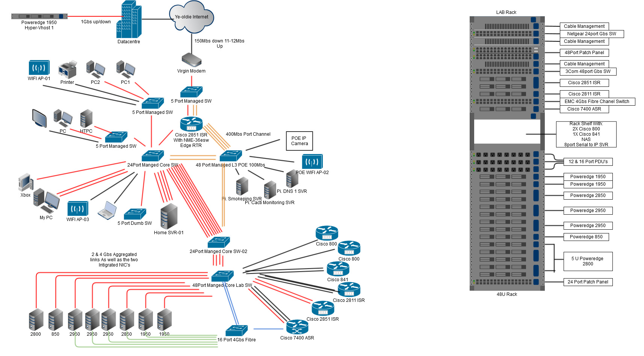Click the Cisco 2851 ISR Edge RTR router icon
This screenshot has height=356, width=644.
[x=191, y=124]
